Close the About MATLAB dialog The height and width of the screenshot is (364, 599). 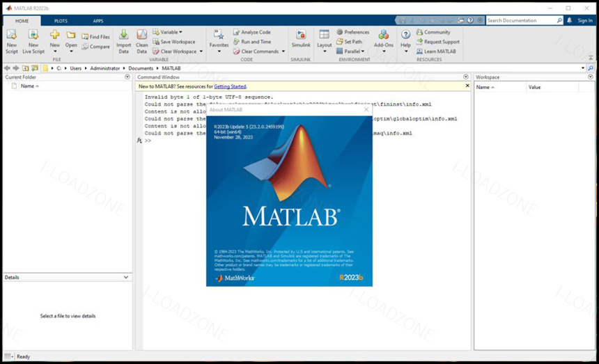366,109
